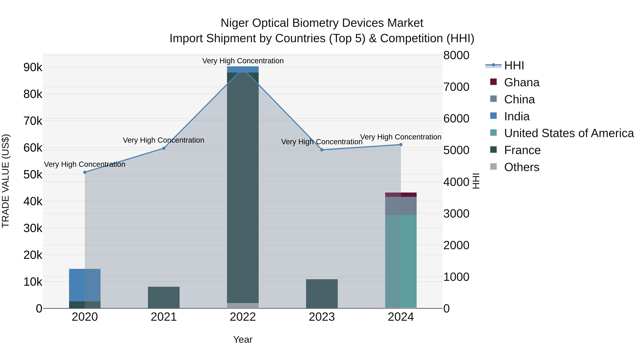The height and width of the screenshot is (362, 644).
Task: Click the 5000 right axis tick
Action: pyautogui.click(x=457, y=150)
